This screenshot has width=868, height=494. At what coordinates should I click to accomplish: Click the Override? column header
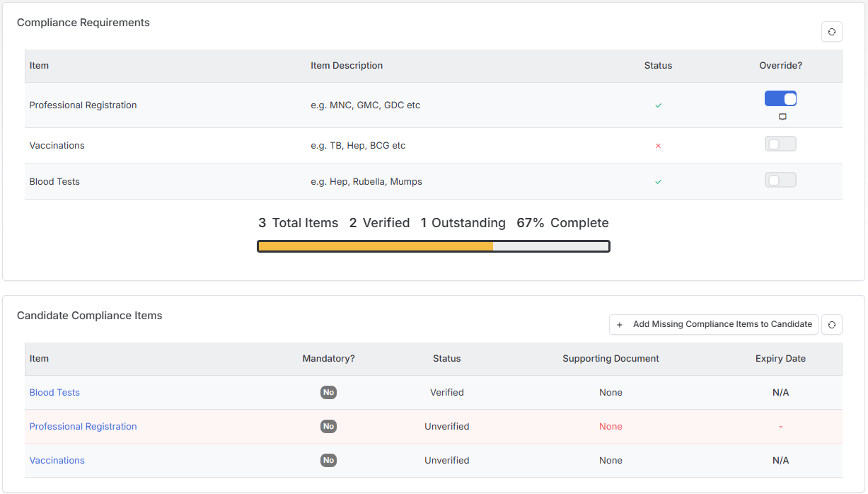780,66
